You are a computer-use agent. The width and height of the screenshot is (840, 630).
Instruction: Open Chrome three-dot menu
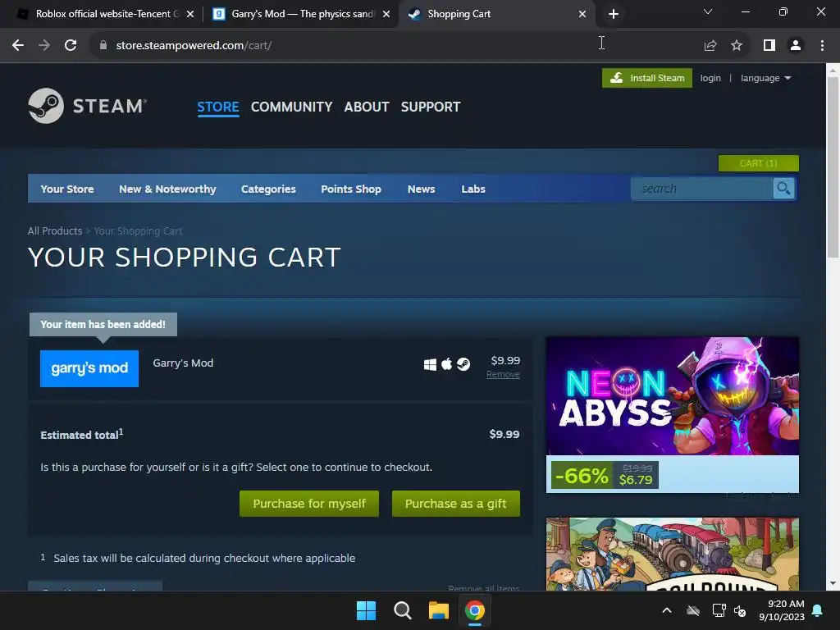coord(822,46)
